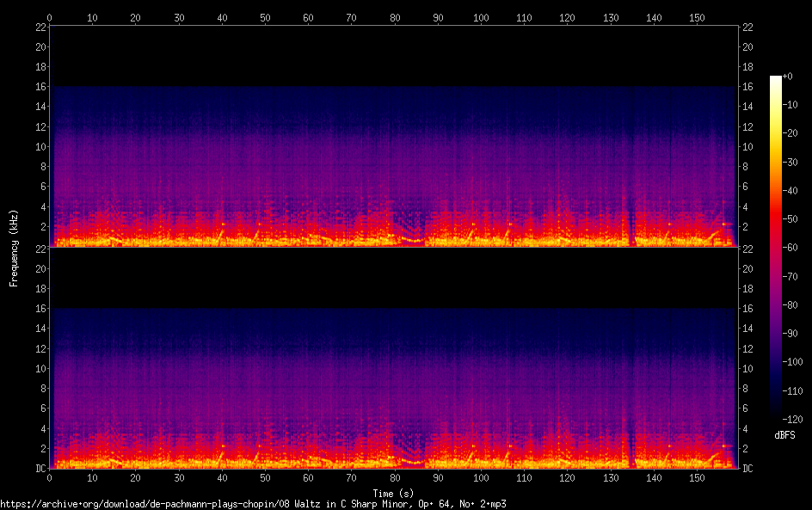812x510 pixels.
Task: Click the '-30' colorbar label
Action: (x=790, y=162)
